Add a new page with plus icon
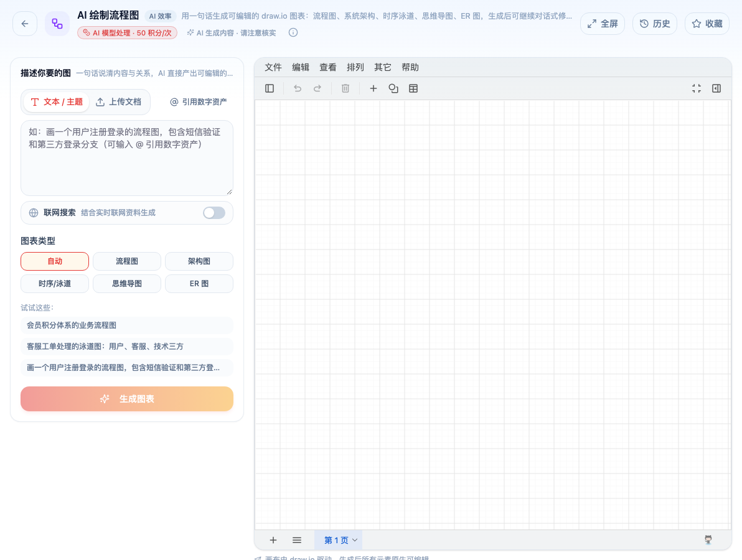This screenshot has height=560, width=742. [x=273, y=540]
